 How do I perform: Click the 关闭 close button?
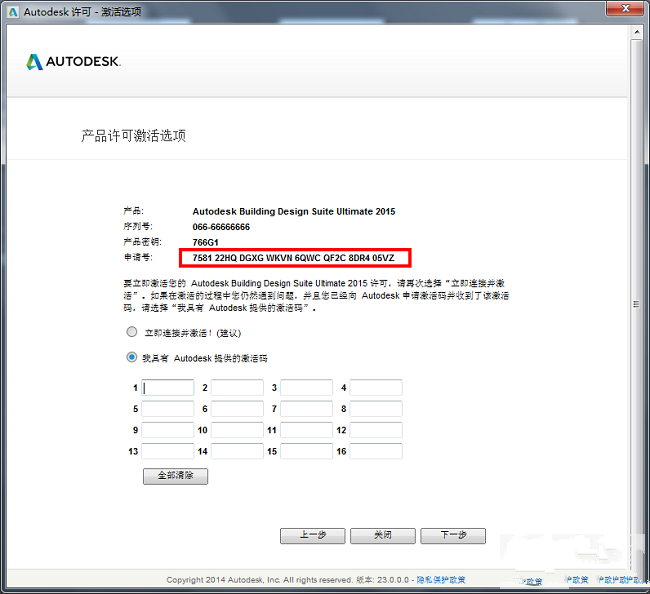[383, 536]
